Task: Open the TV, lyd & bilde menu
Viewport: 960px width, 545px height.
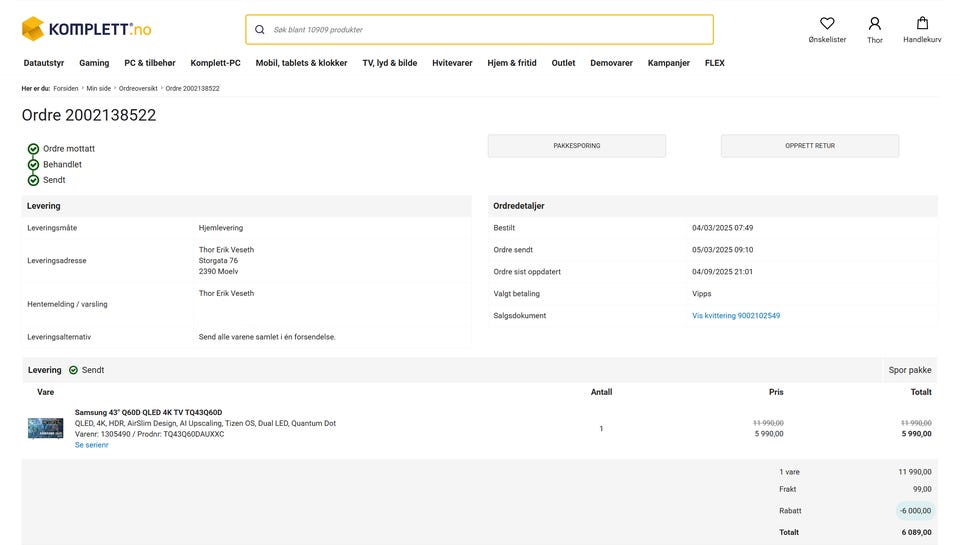Action: pos(389,63)
